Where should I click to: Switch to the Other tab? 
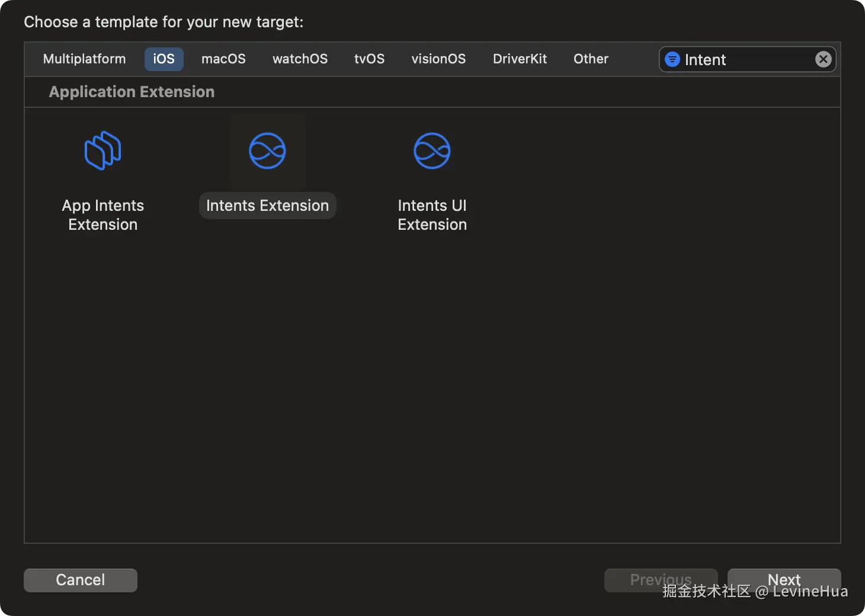coord(591,59)
